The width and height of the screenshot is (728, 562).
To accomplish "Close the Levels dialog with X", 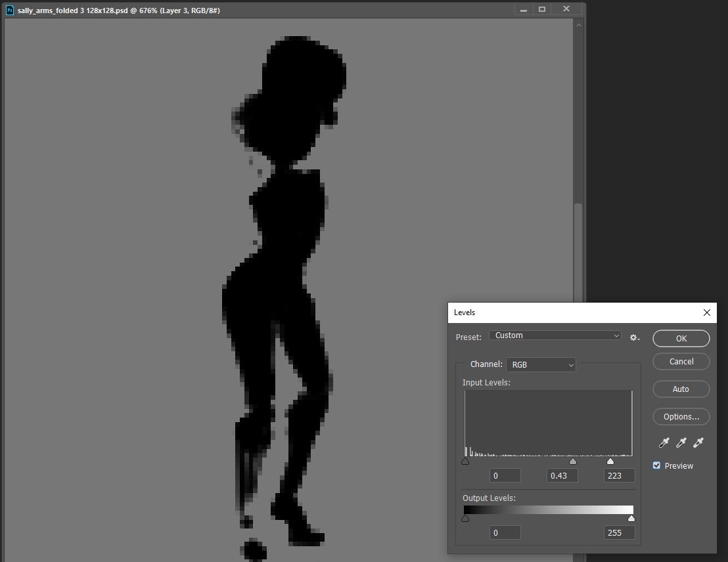I will click(x=707, y=313).
